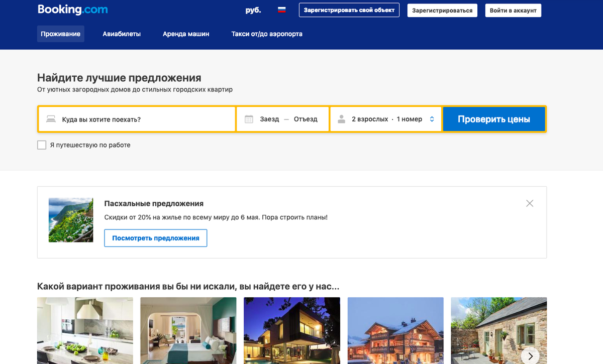Click the Найдите лучшие предложения heading
This screenshot has width=603, height=364.
(119, 78)
